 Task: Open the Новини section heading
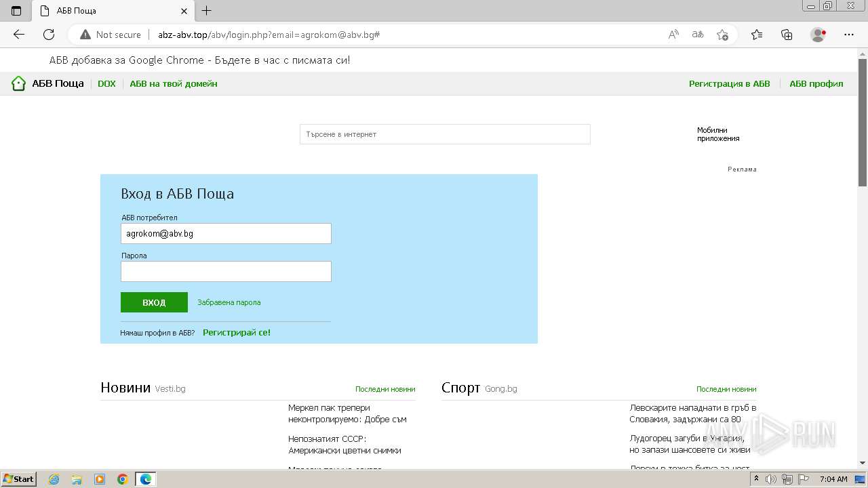(125, 388)
